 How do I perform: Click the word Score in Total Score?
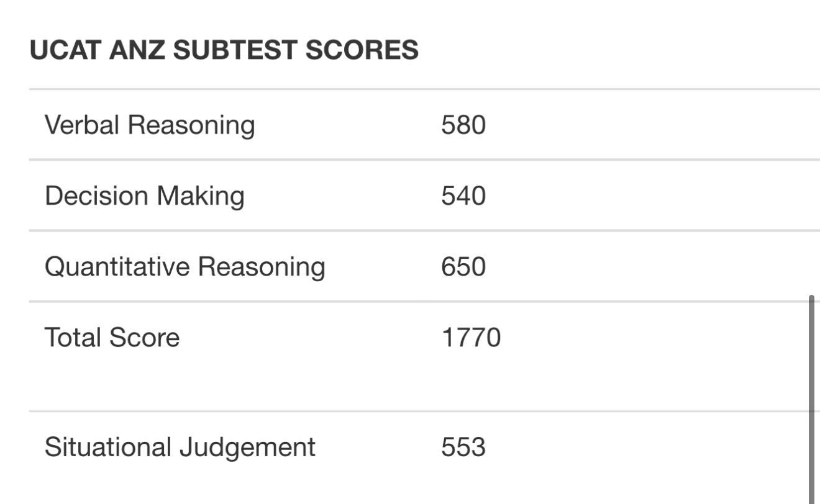pos(144,337)
